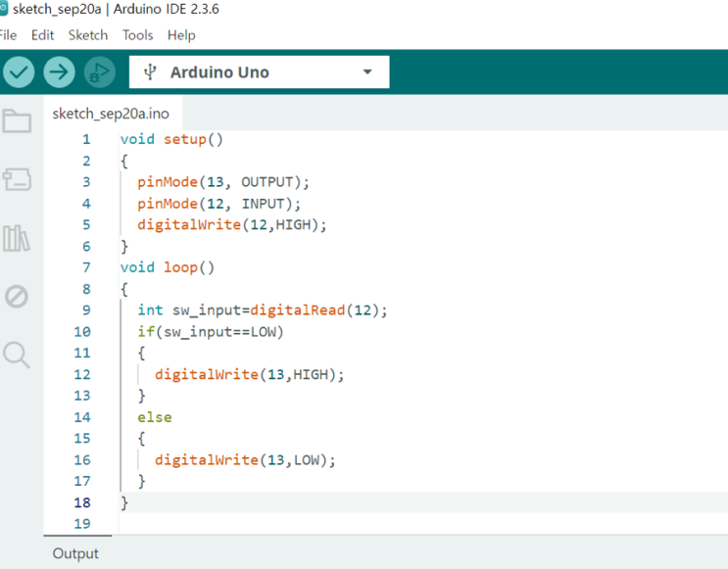Click the 'else' keyword line

coord(155,417)
